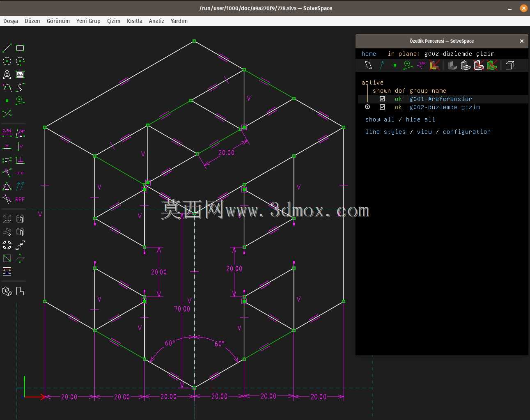Apply the Equal Length constraint tool
The width and height of the screenshot is (530, 420).
[7, 186]
